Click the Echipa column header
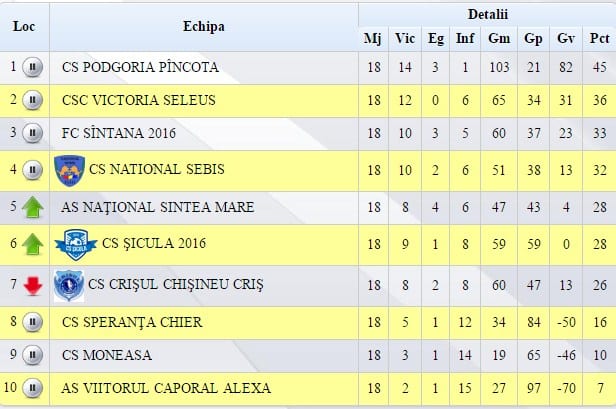The height and width of the screenshot is (409, 616). [x=204, y=27]
